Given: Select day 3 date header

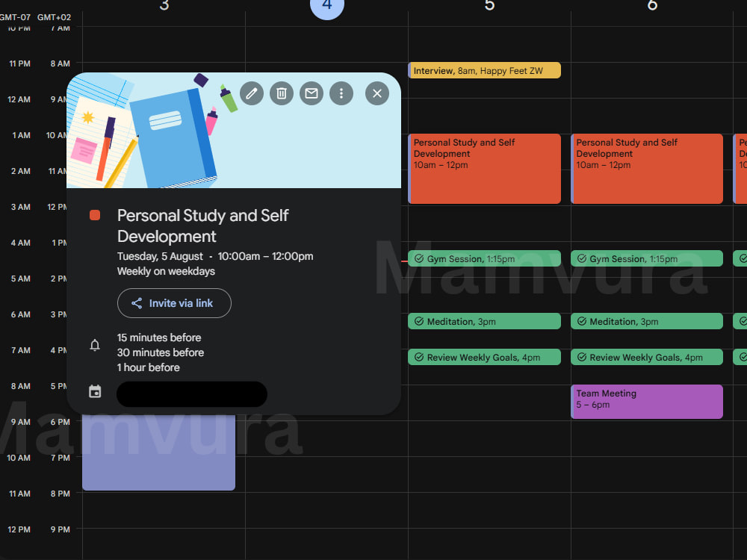Looking at the screenshot, I should [x=164, y=4].
